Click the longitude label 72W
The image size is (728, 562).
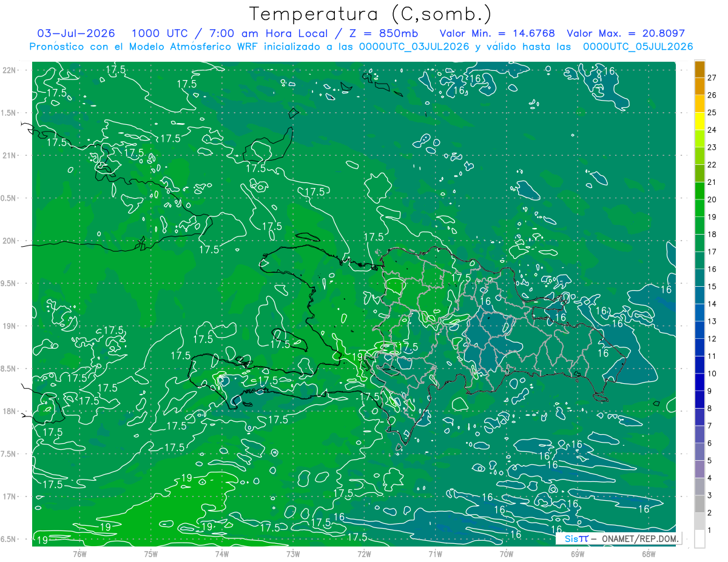click(364, 554)
